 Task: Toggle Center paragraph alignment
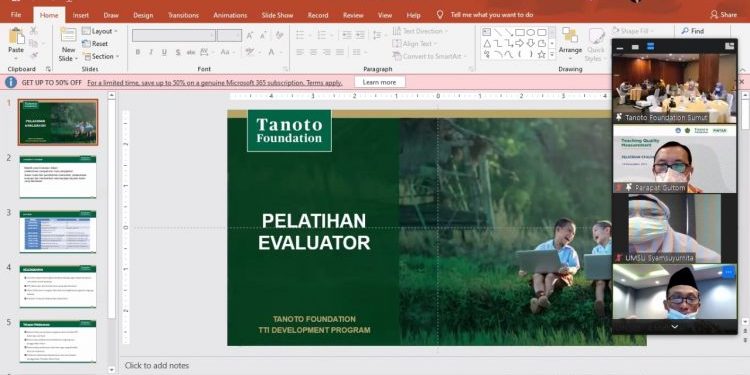313,52
